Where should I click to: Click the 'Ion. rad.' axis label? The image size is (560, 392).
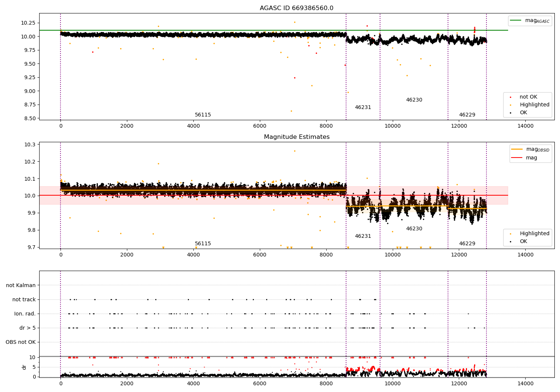[x=25, y=314]
